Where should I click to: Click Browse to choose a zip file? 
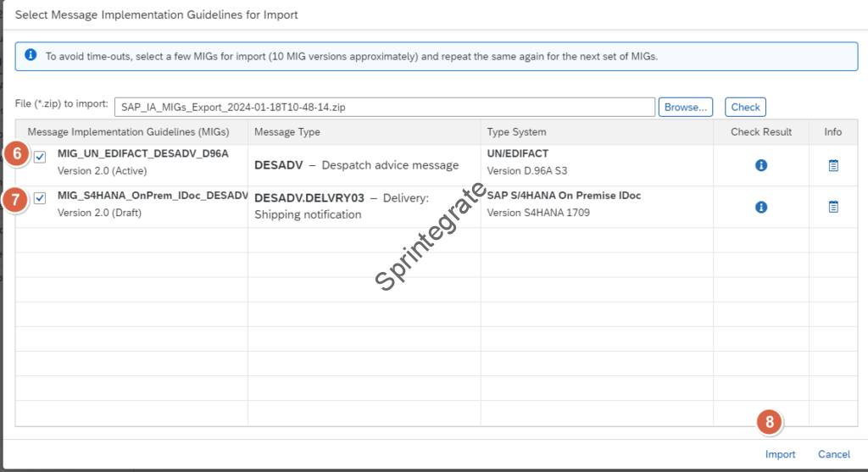(685, 107)
